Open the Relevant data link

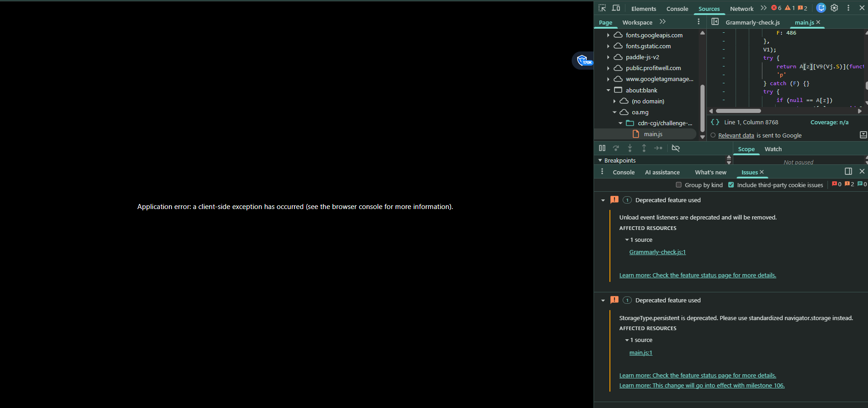point(736,135)
